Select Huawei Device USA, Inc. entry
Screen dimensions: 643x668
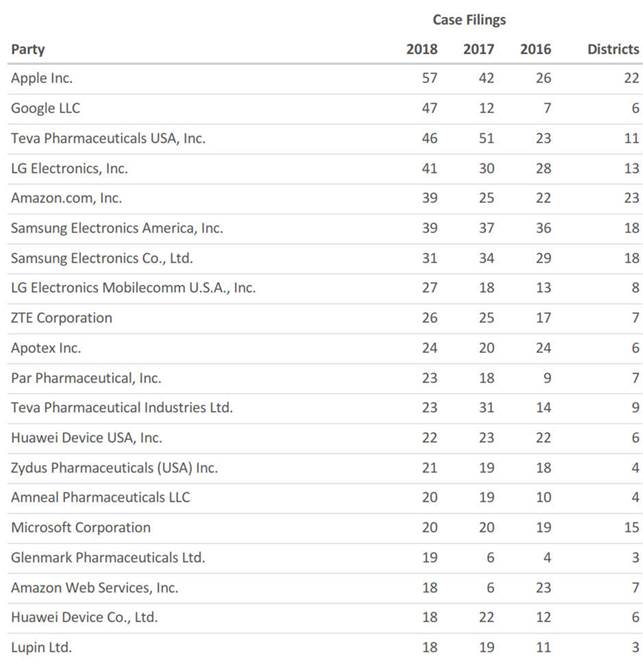tap(87, 438)
